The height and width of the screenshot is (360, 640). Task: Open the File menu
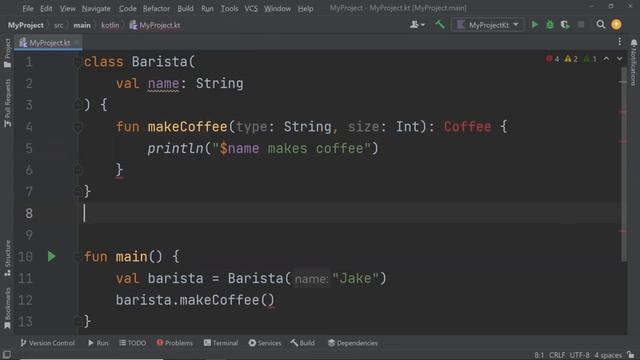point(28,8)
